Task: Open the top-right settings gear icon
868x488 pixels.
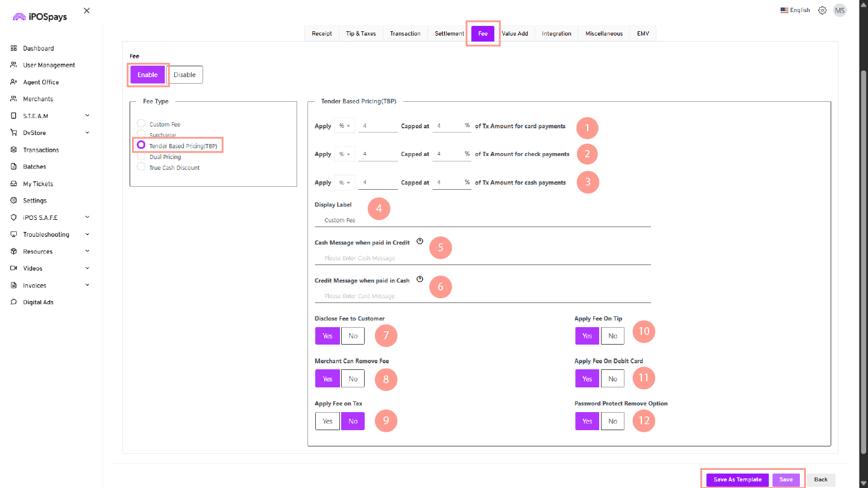Action: point(822,10)
